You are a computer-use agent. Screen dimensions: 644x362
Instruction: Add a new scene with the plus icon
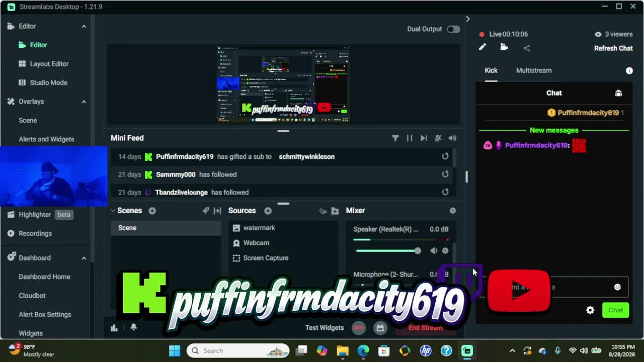click(152, 211)
